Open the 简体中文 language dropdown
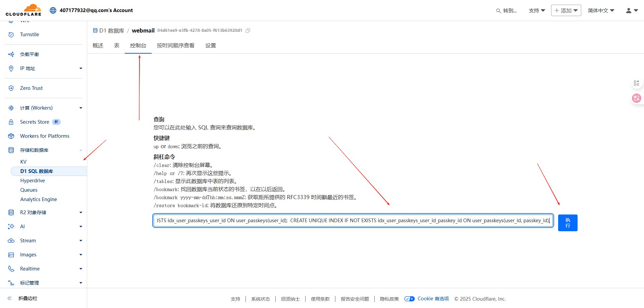The width and height of the screenshot is (644, 308). 601,10
